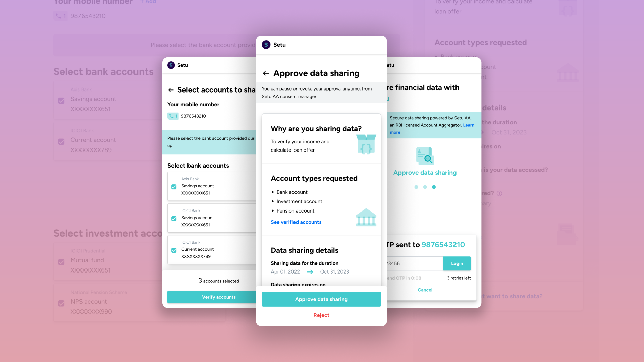Image resolution: width=644 pixels, height=362 pixels.
Task: Click See verified accounts link
Action: coord(296,222)
